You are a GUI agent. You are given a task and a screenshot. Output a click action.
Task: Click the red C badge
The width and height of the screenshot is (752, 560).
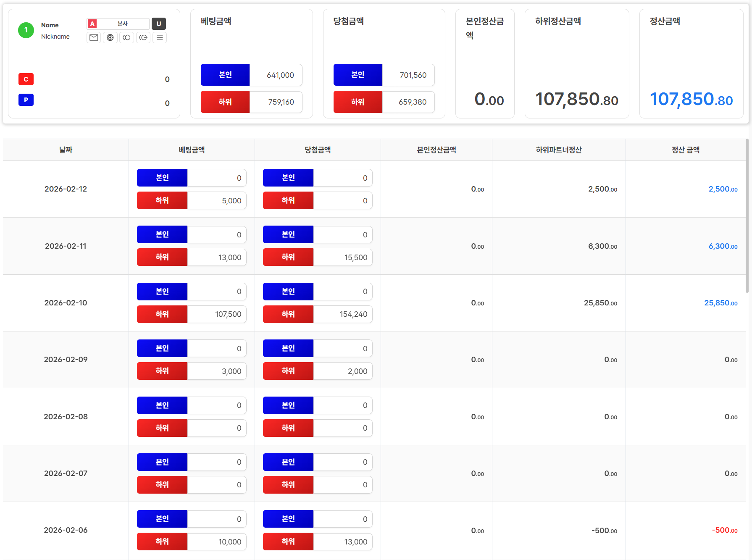point(26,79)
